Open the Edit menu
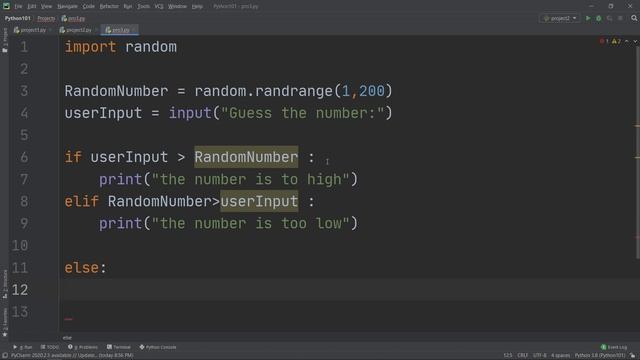Viewport: 640px width, 360px height. point(31,6)
